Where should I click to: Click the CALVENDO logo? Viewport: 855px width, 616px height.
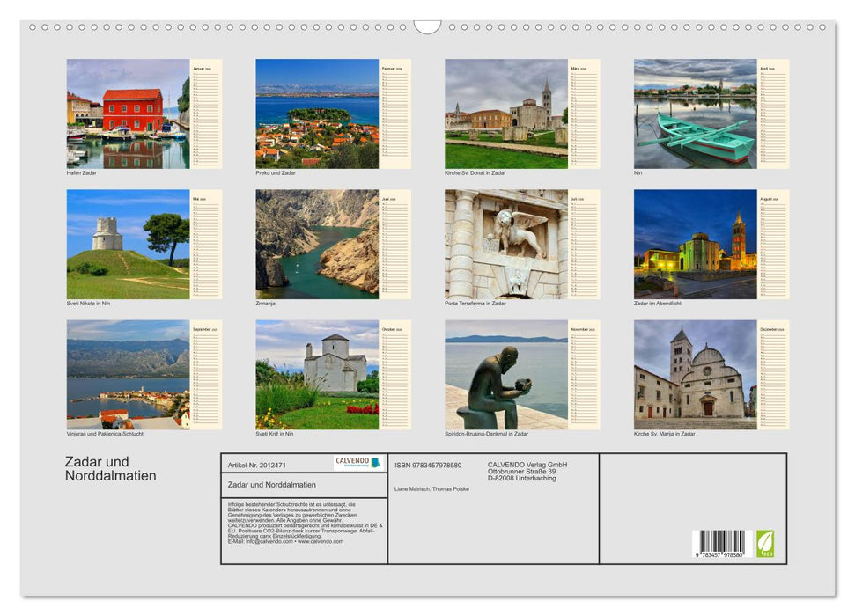351,460
